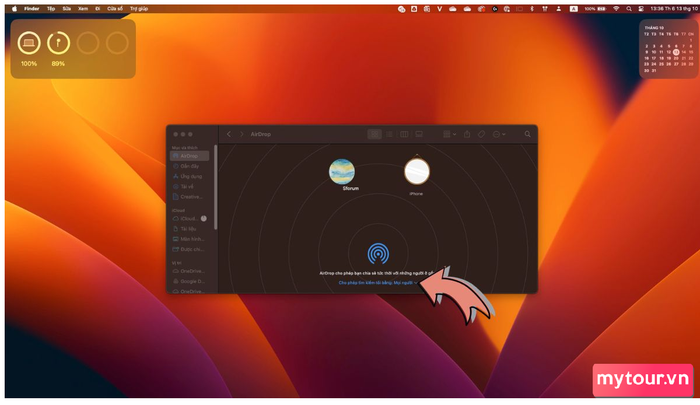Click the Finder search magnifier icon

point(527,134)
